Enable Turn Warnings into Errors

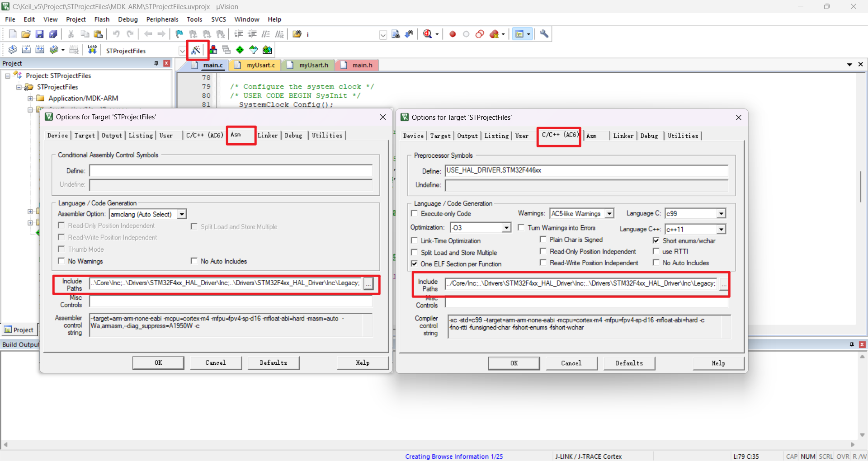click(x=521, y=227)
